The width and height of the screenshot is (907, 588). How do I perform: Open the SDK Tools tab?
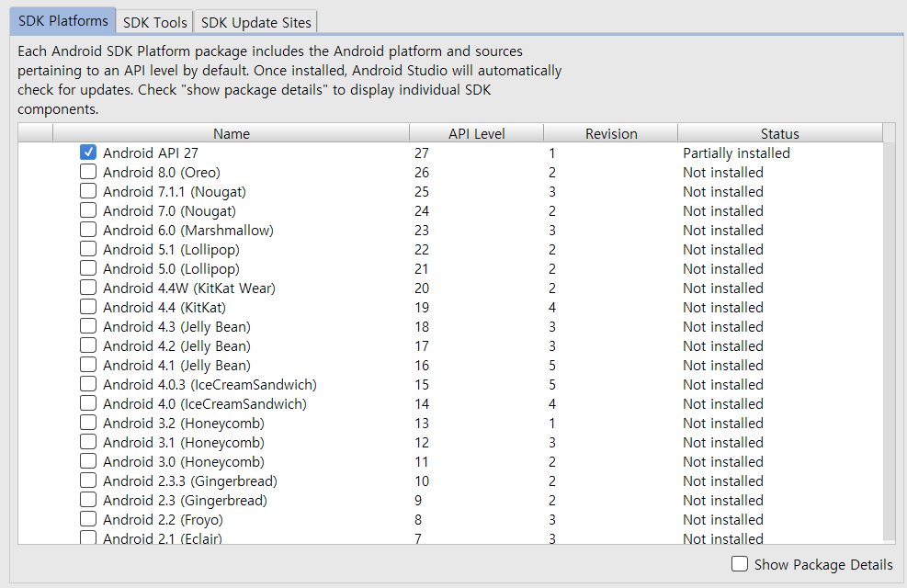click(x=154, y=23)
